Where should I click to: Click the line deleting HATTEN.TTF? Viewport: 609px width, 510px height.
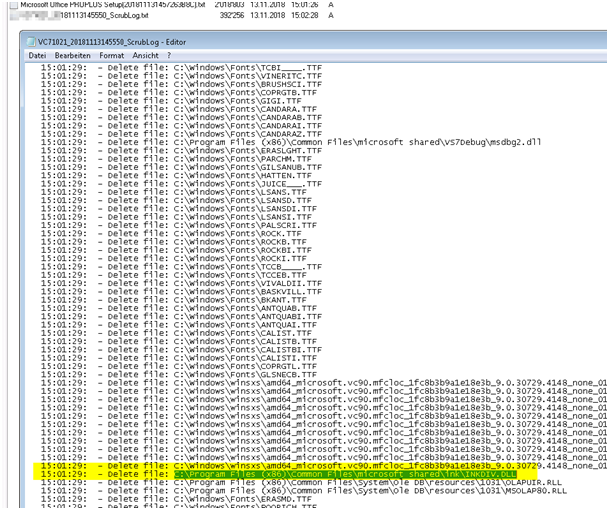176,175
